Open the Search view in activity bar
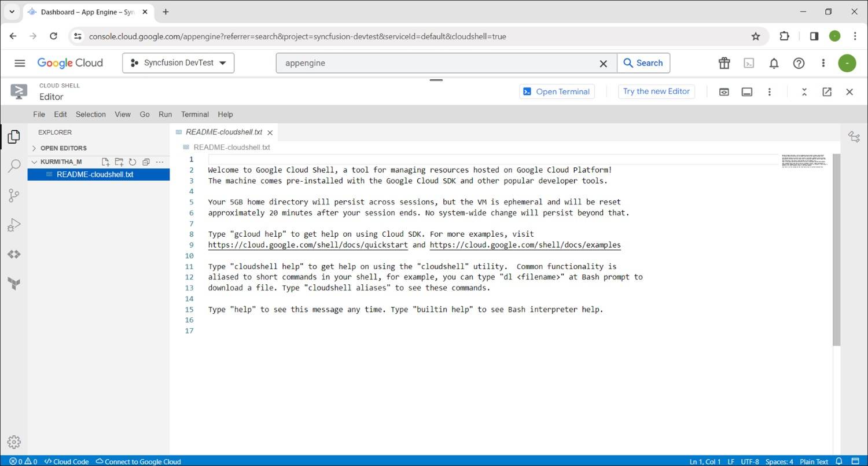The width and height of the screenshot is (868, 466). tap(14, 167)
